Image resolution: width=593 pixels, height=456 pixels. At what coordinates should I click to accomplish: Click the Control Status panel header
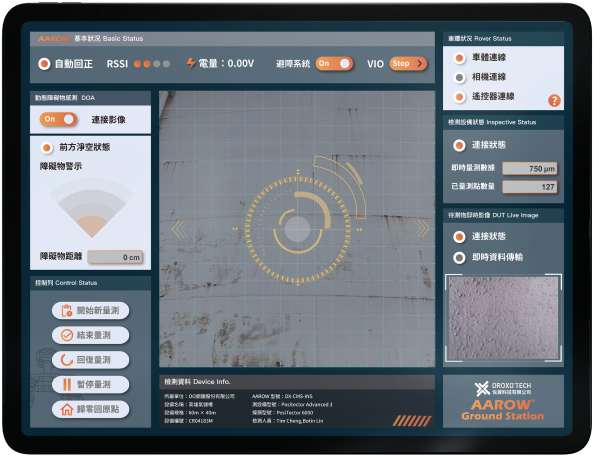coord(90,283)
